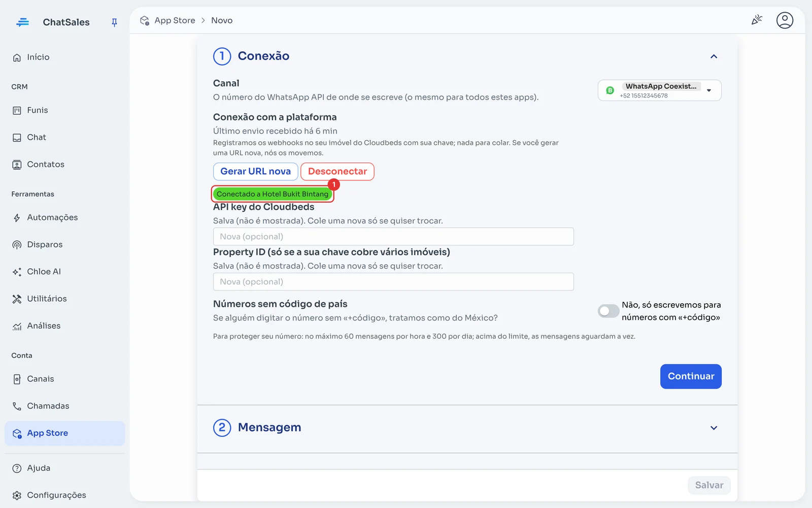Click the Continuar button

point(691,376)
